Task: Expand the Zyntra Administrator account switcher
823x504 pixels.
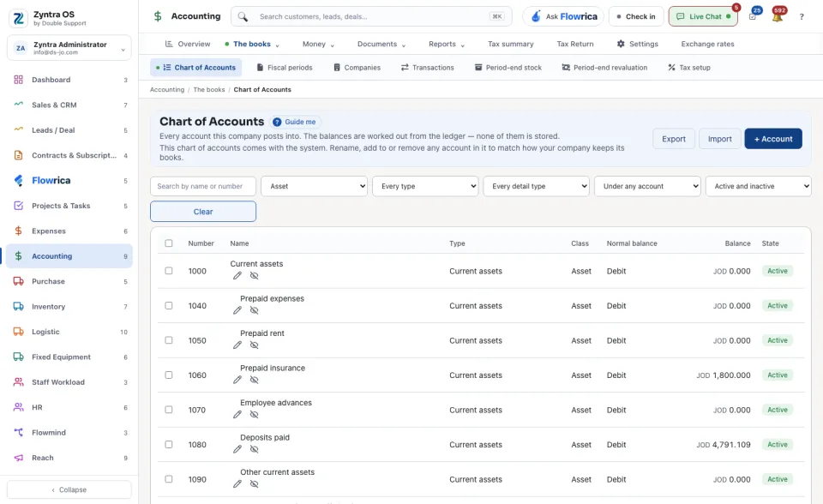Action: click(69, 48)
